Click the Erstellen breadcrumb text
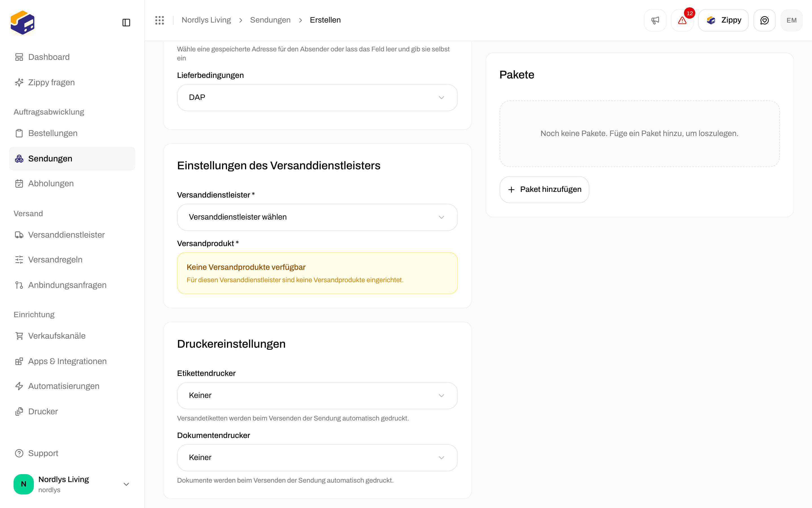Image resolution: width=812 pixels, height=508 pixels. click(x=325, y=20)
